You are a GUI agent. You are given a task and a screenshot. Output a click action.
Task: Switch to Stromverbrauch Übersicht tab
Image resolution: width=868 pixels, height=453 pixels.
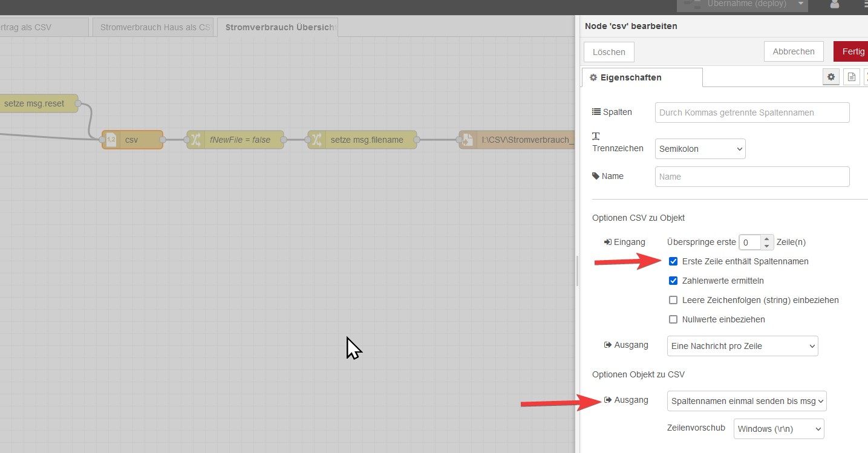[x=278, y=27]
